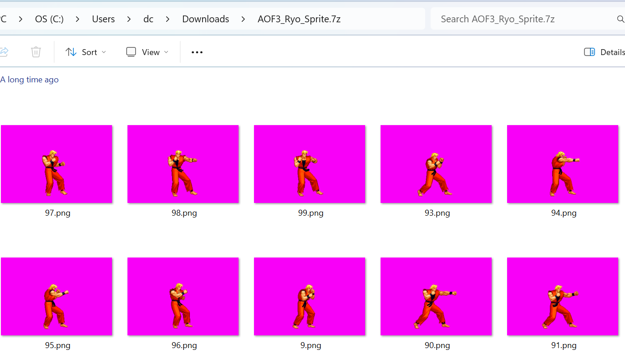Click the Share icon in the toolbar
This screenshot has width=625, height=364.
[x=4, y=52]
